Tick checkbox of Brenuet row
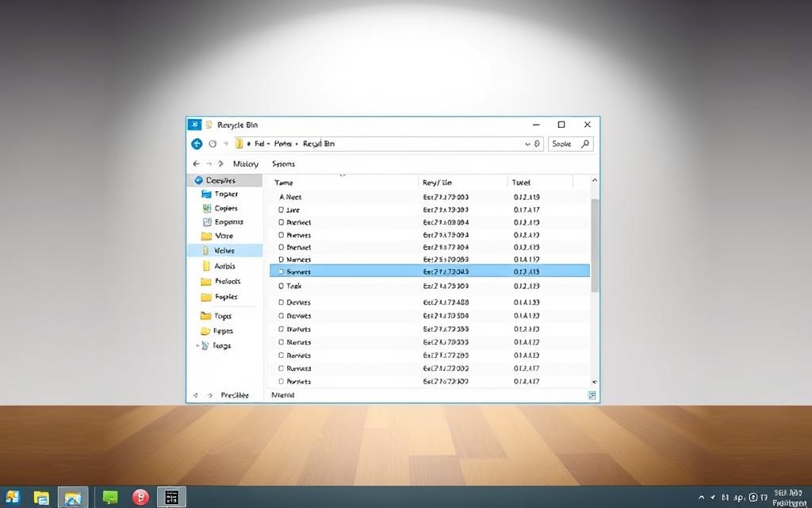This screenshot has height=508, width=812. click(x=282, y=248)
